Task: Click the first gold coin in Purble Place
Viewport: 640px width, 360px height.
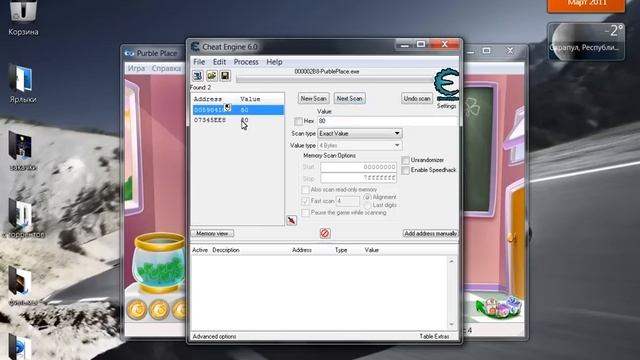Action: pyautogui.click(x=137, y=309)
